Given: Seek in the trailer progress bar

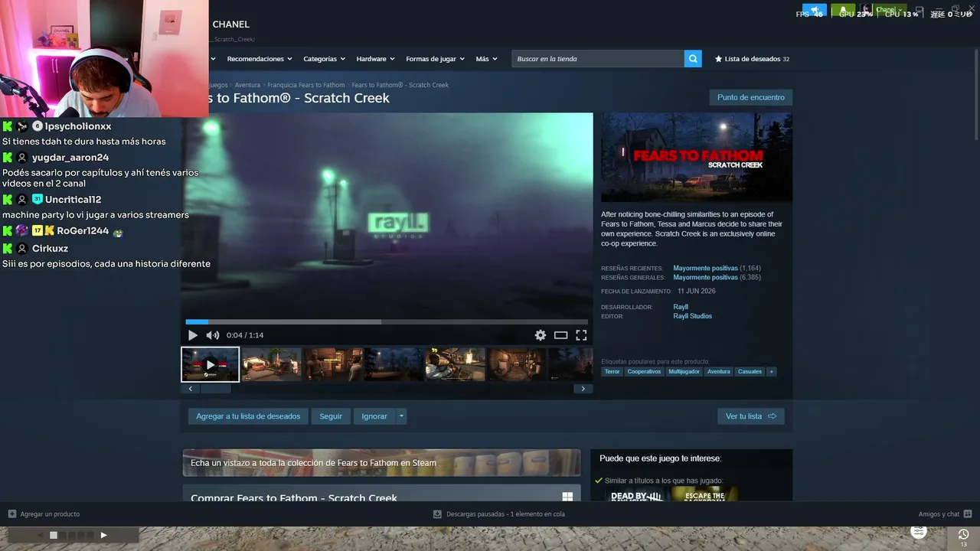Looking at the screenshot, I should [x=387, y=322].
